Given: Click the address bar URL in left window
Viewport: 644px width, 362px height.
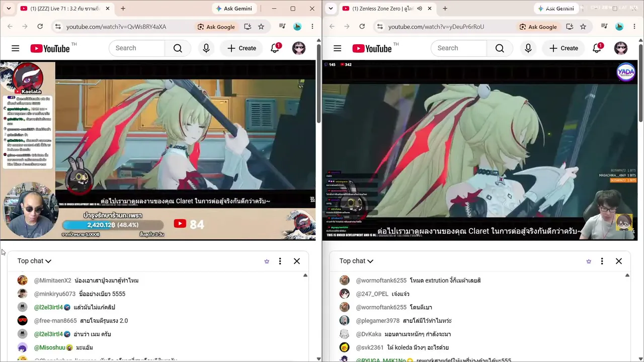Looking at the screenshot, I should point(116,27).
